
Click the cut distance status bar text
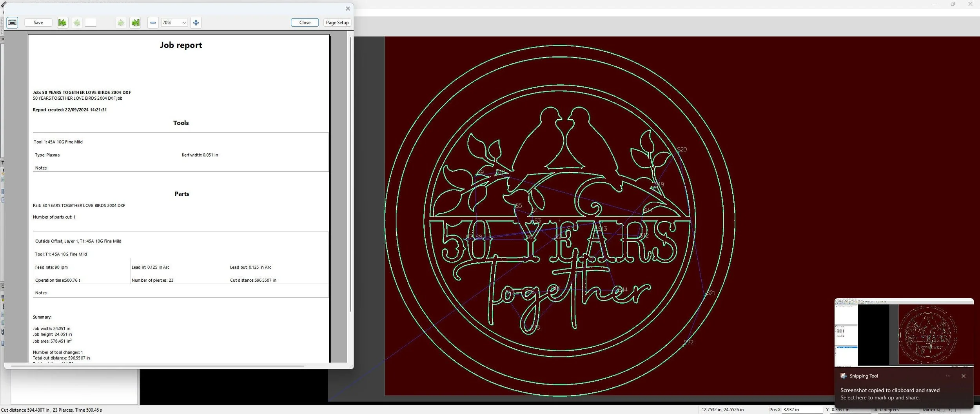click(x=51, y=410)
